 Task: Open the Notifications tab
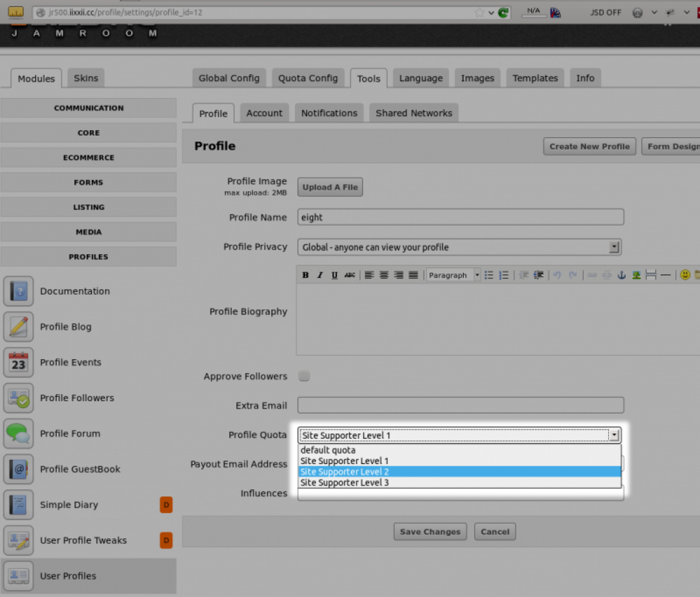click(329, 113)
